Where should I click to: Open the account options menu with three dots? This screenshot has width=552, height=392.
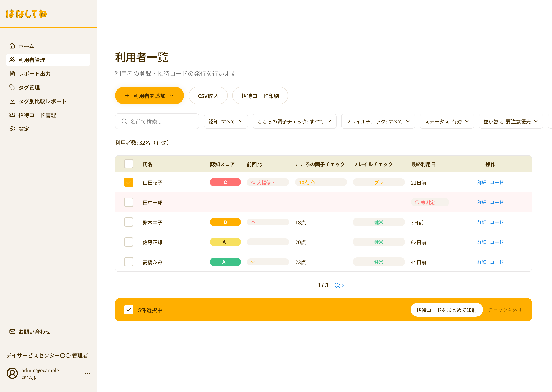[x=87, y=373]
